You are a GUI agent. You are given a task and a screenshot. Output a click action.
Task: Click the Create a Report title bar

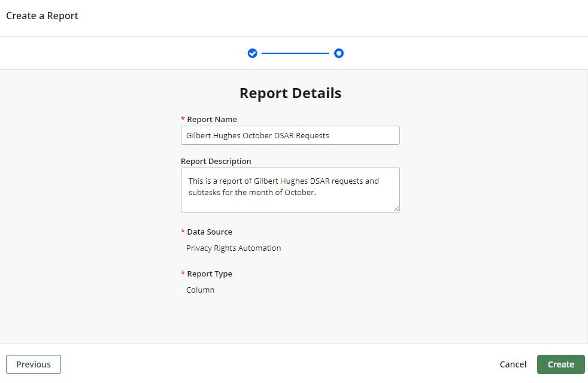click(x=42, y=16)
